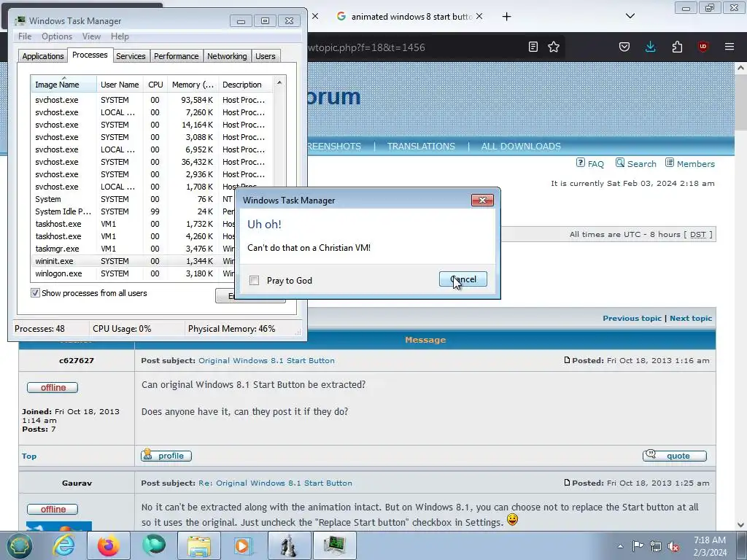Click the Cancel button in the dialog
The image size is (747, 560).
coord(462,279)
